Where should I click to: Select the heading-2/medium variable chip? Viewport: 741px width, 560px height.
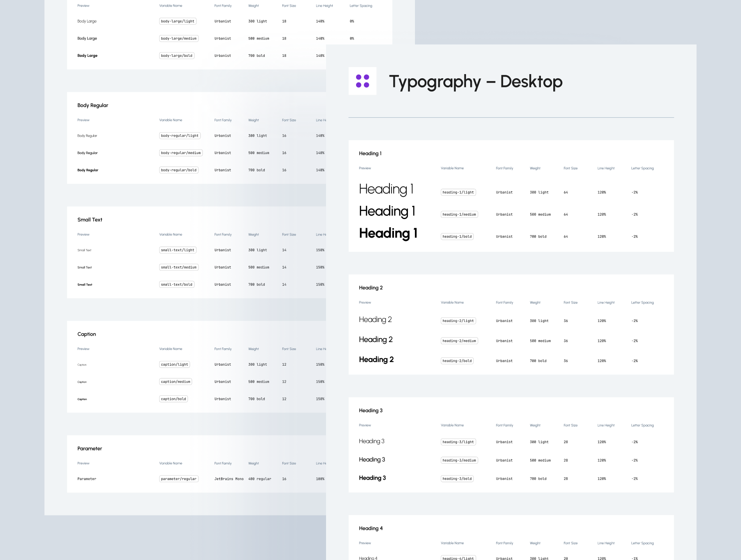coord(459,341)
